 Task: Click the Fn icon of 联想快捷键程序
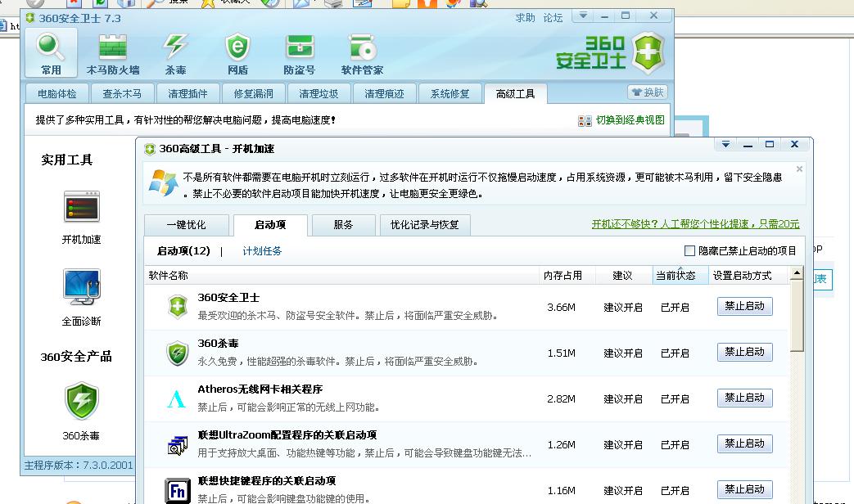point(178,490)
